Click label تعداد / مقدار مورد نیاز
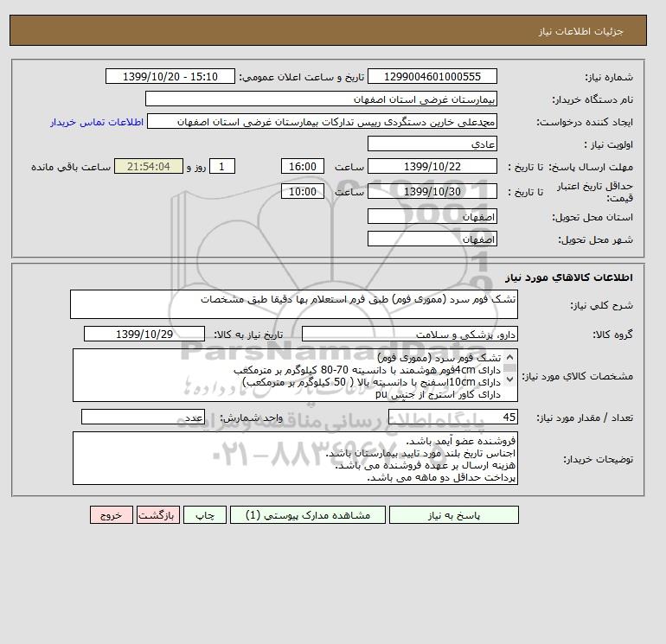 pos(585,418)
